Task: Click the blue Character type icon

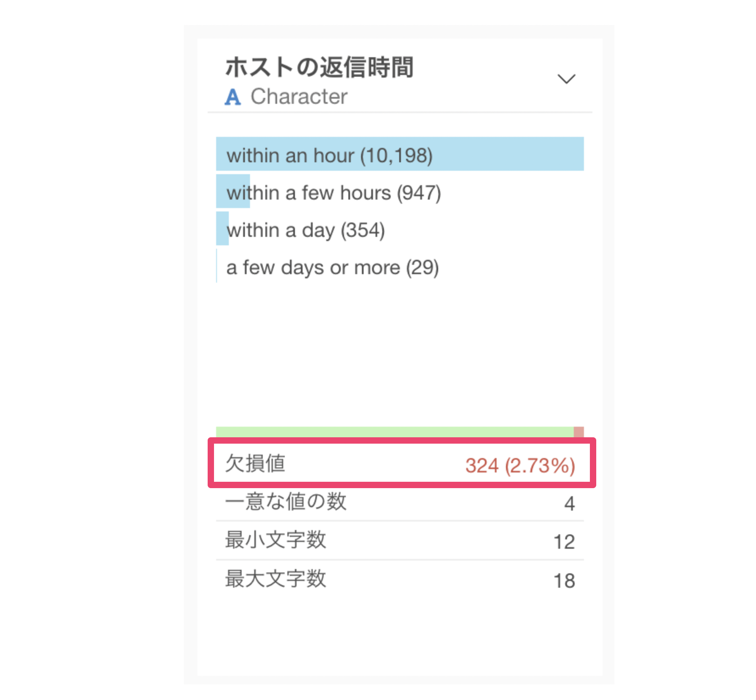Action: click(x=233, y=97)
